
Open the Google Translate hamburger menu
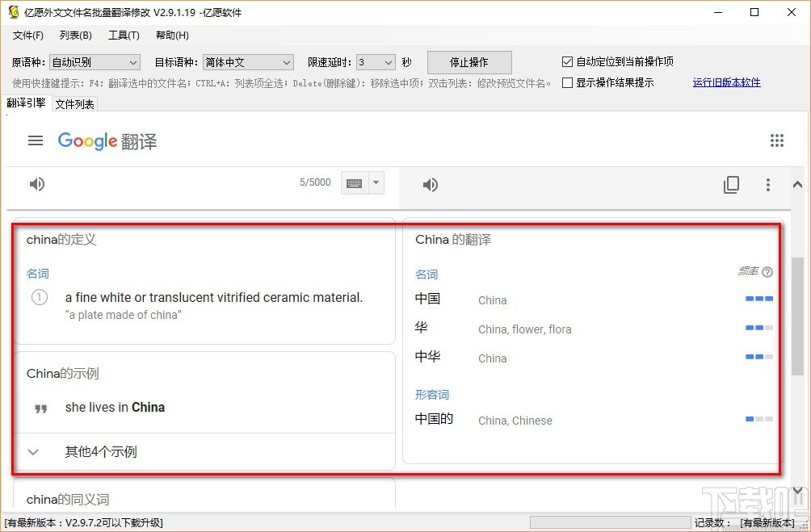[36, 140]
